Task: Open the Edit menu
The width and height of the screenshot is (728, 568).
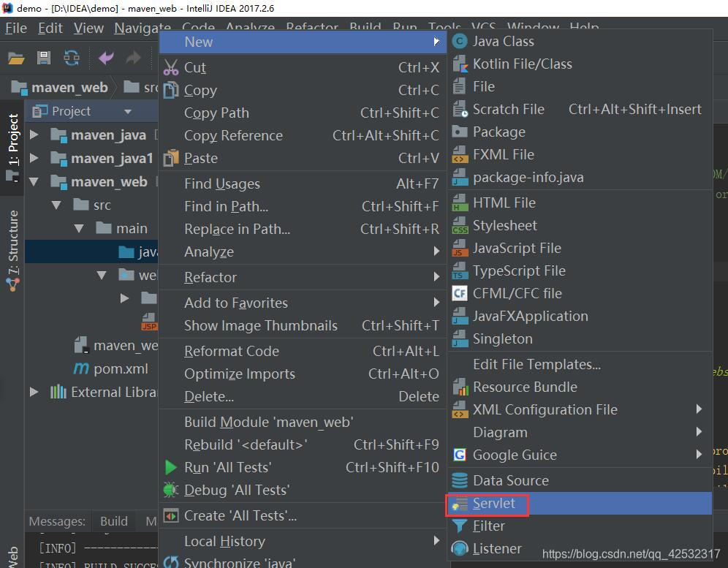Action: click(50, 29)
